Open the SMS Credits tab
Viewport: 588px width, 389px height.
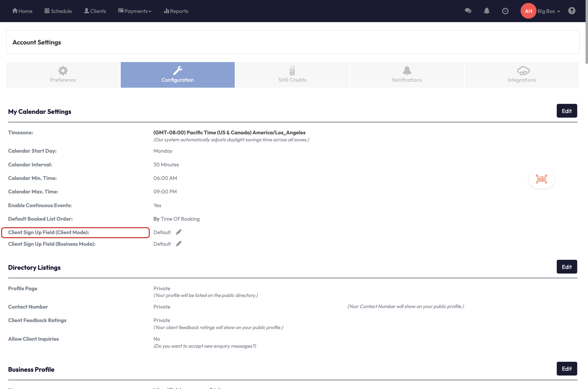[x=292, y=75]
